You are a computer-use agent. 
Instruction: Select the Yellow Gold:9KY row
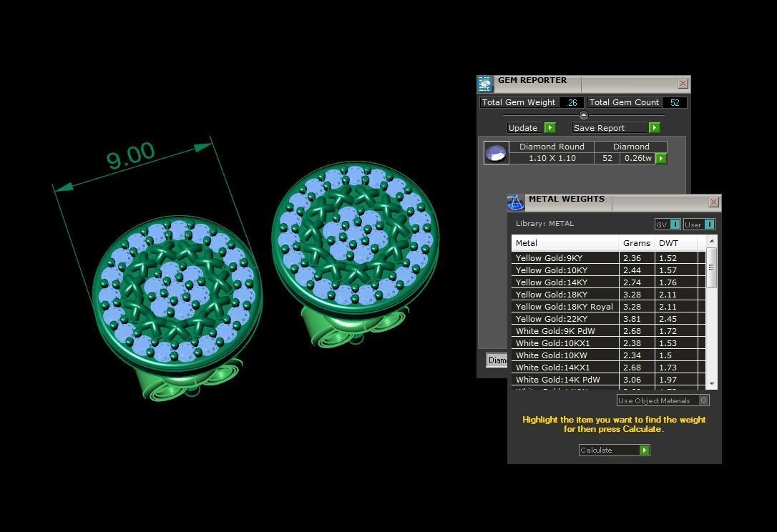[609, 258]
